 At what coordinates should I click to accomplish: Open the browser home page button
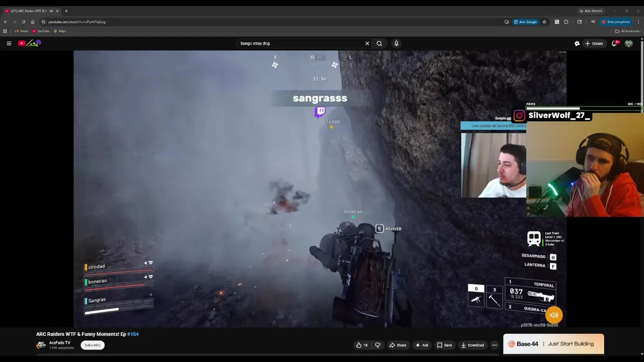click(33, 22)
